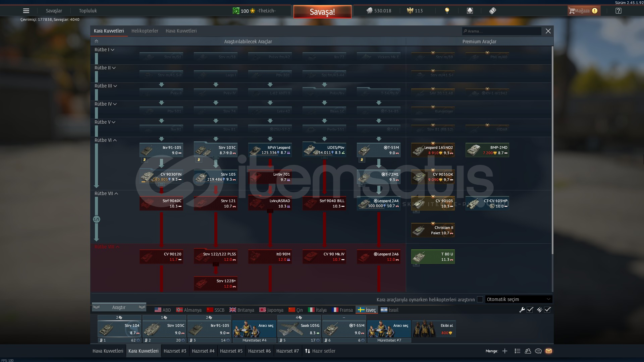
Task: Click Aracı seç on Mürettebat #7
Action: (389, 329)
